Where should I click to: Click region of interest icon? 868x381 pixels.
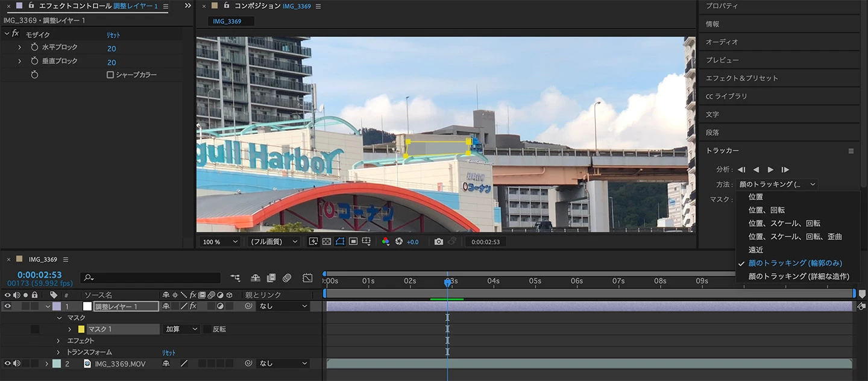click(353, 241)
